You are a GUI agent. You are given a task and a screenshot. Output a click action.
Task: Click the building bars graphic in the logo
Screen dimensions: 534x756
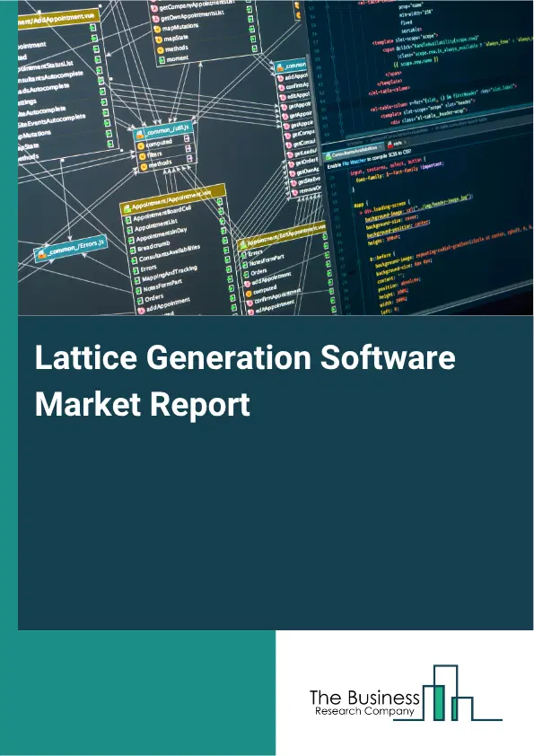pos(448,693)
